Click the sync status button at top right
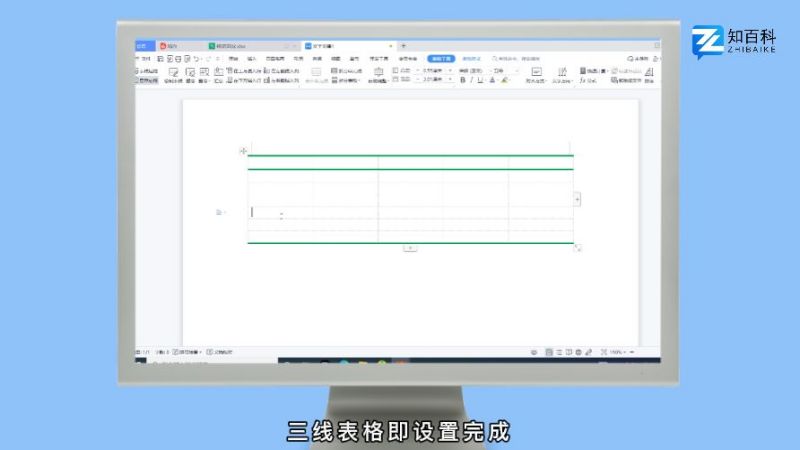 coord(637,59)
